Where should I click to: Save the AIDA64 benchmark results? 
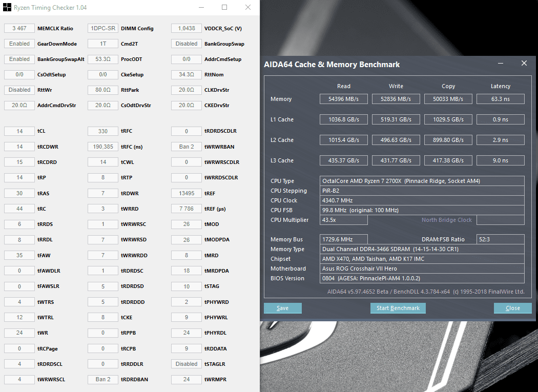click(x=283, y=308)
